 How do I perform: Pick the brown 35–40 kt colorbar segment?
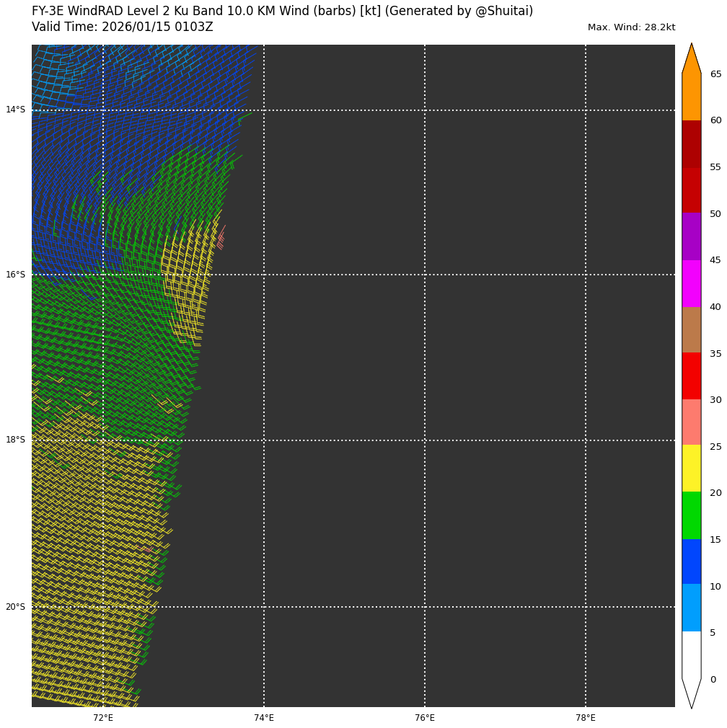[x=691, y=329]
